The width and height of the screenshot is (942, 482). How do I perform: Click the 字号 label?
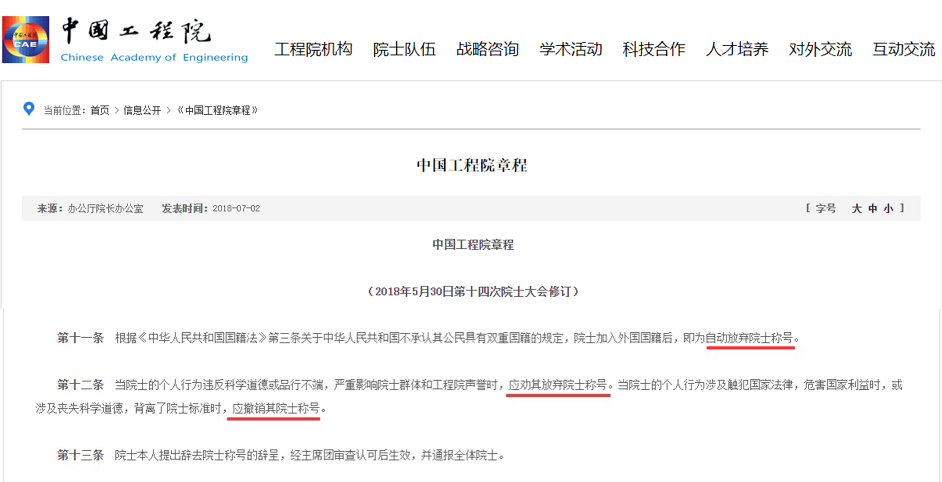pos(825,209)
